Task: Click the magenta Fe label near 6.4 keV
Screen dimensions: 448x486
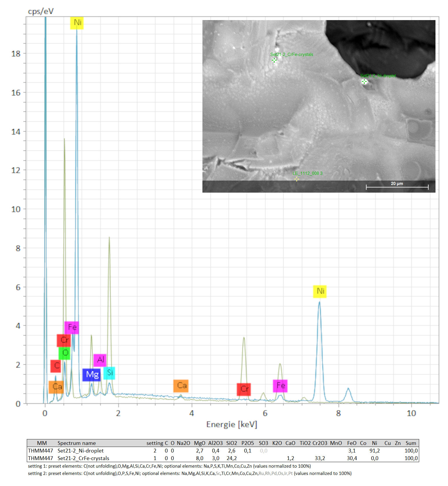Action: 280,385
